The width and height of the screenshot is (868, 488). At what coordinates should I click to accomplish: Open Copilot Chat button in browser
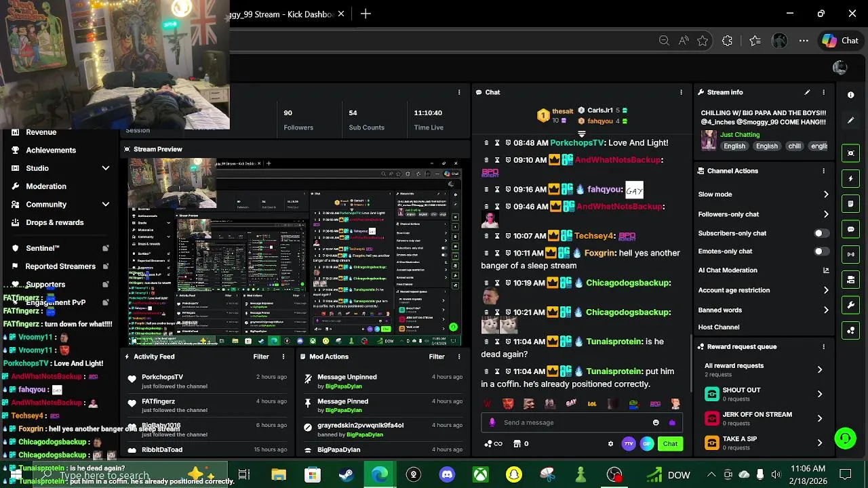pyautogui.click(x=841, y=41)
